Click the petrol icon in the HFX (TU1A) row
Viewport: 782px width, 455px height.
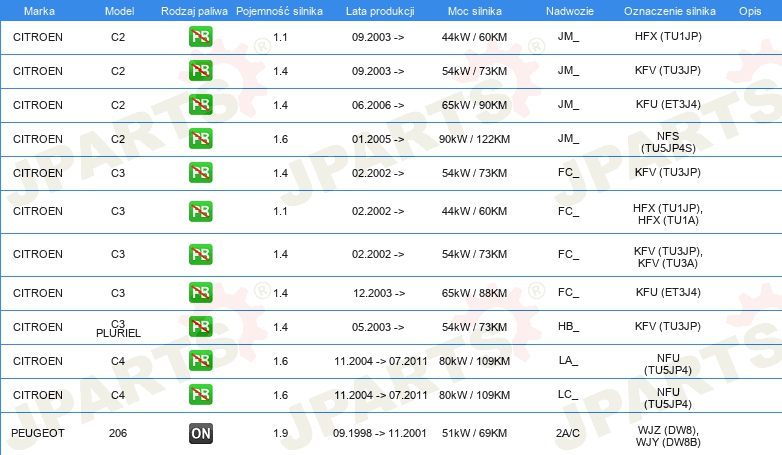(200, 212)
